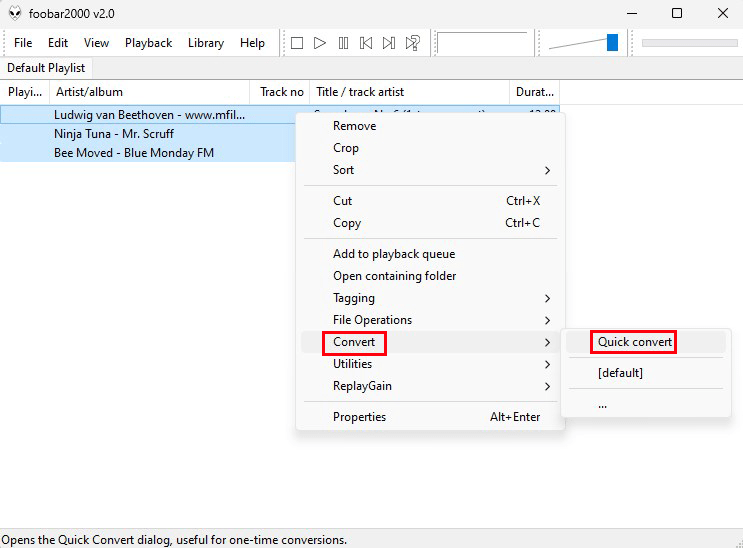Select the Ninja Tuna - Mr. Scruff row
Viewport: 743px width, 548px height.
pos(148,134)
